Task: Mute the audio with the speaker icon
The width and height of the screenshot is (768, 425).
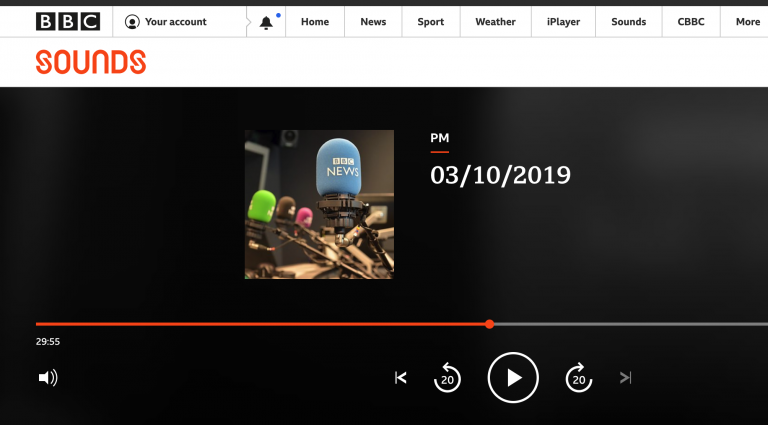Action: pos(47,378)
